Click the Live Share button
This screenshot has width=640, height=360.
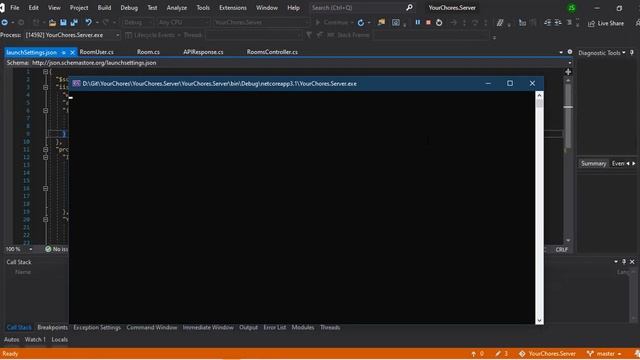[x=606, y=23]
